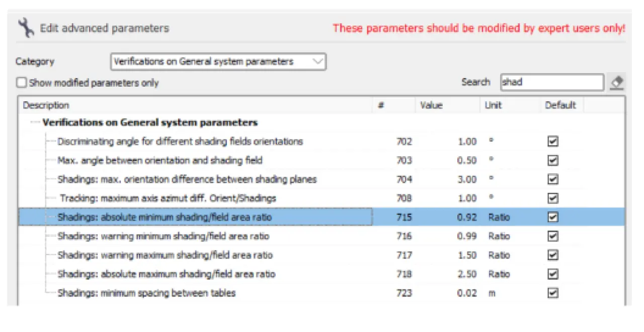Click the 0.92 value of parameter 715
The height and width of the screenshot is (332, 644).
(x=466, y=217)
